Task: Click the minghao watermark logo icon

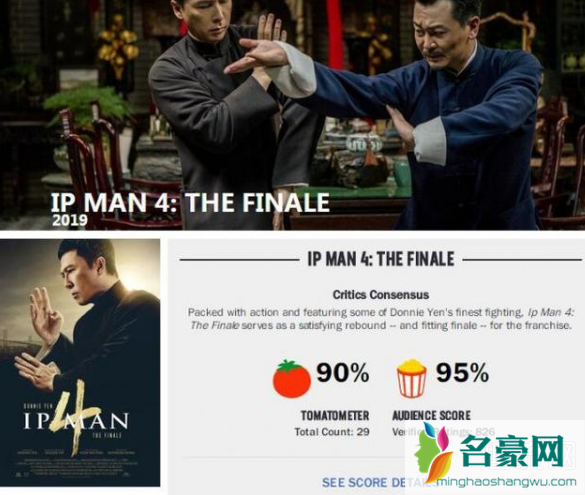Action: 433,453
